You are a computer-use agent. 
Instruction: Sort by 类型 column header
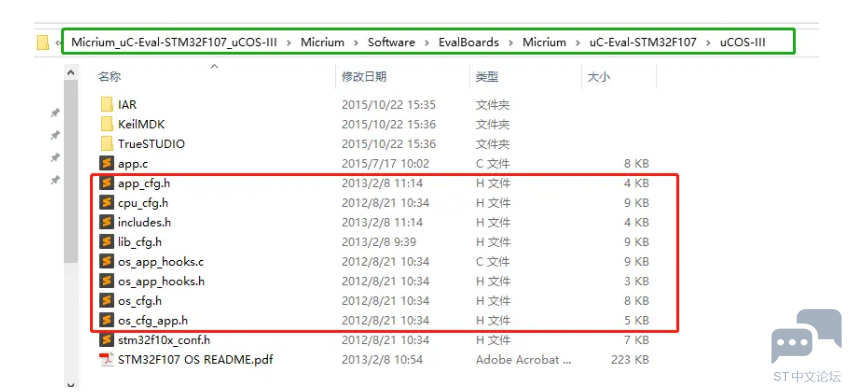point(487,77)
